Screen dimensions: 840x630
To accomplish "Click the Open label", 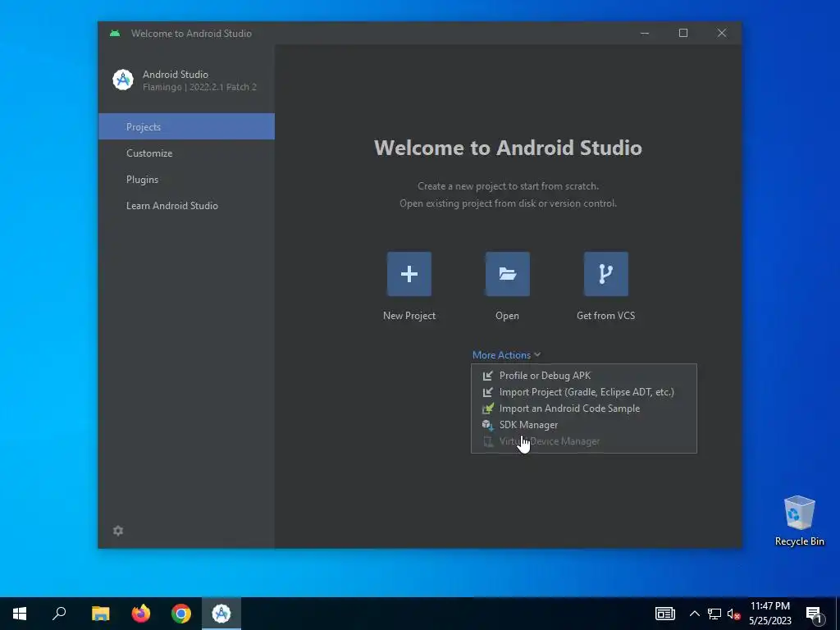I will 507,316.
